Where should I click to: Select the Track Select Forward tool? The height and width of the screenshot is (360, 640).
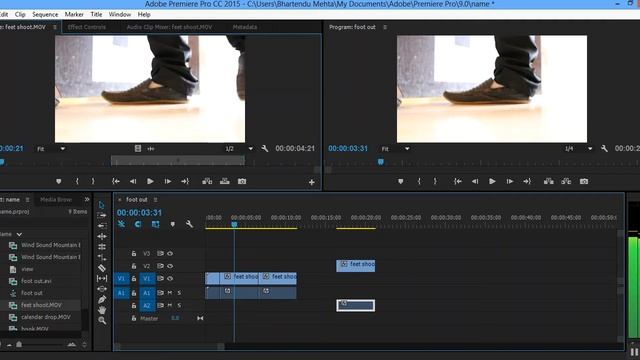point(102,215)
